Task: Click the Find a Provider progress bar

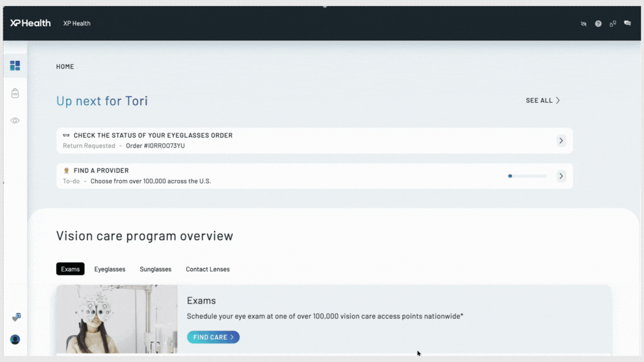Action: [527, 176]
